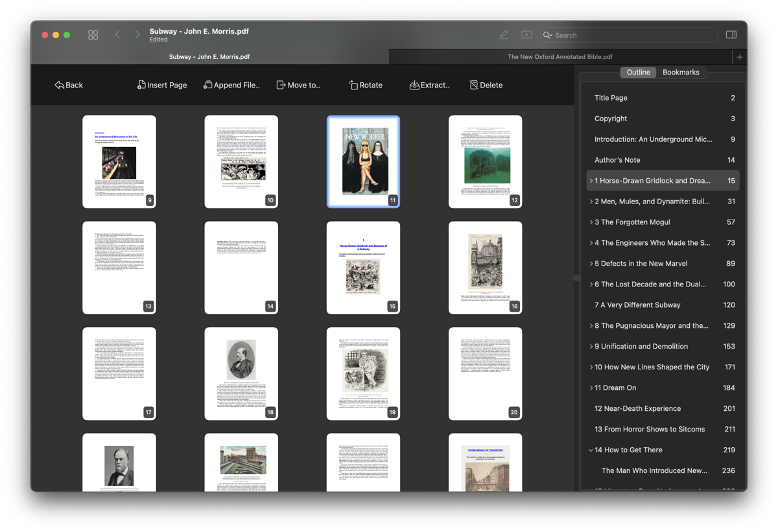Expand chapter 3 The Forgotten Mogul
Screen dimensions: 778x532
point(591,222)
